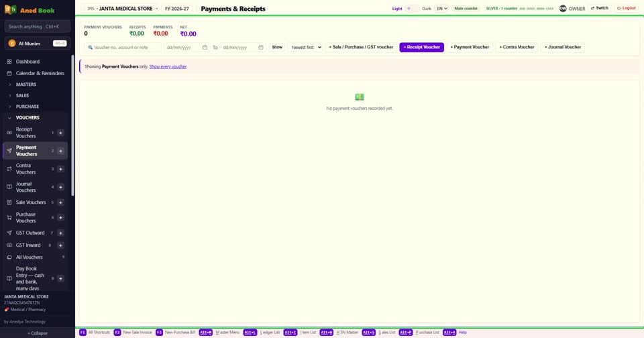Click + Sale / Purchase / GST voucher button

coord(361,47)
